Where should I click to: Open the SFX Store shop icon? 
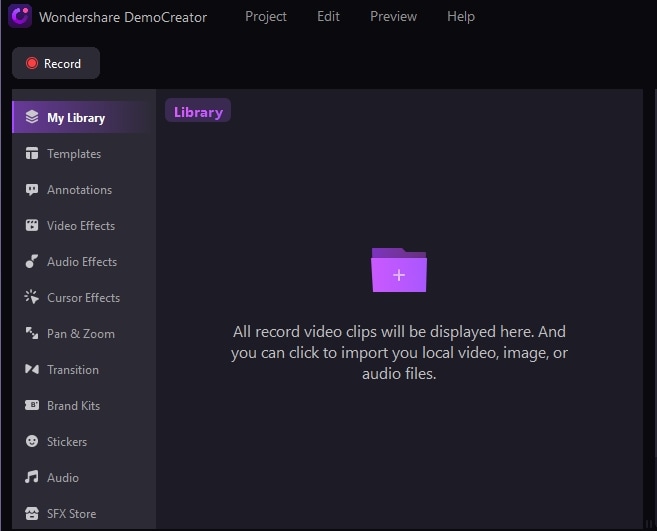[32, 513]
